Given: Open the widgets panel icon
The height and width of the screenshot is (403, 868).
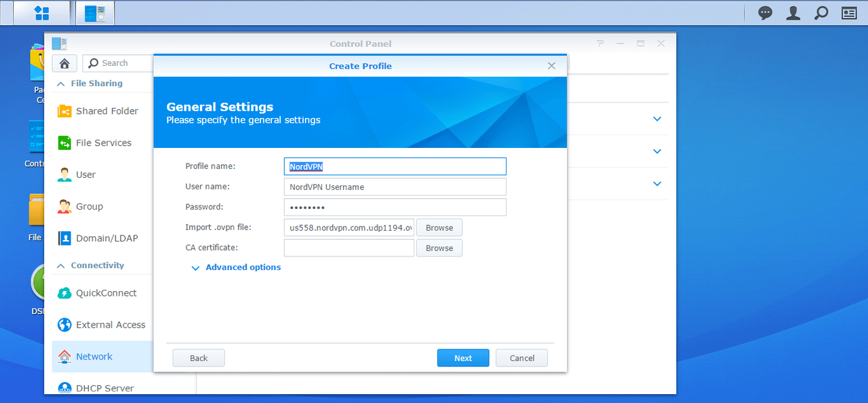Looking at the screenshot, I should pos(848,12).
